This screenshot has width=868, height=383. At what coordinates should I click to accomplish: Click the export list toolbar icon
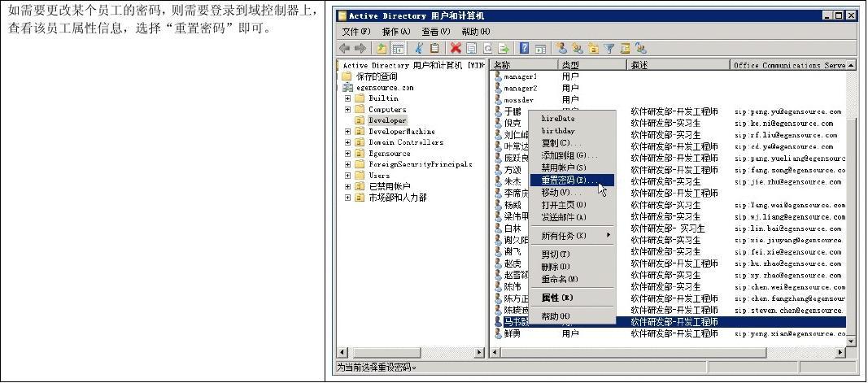click(x=504, y=49)
